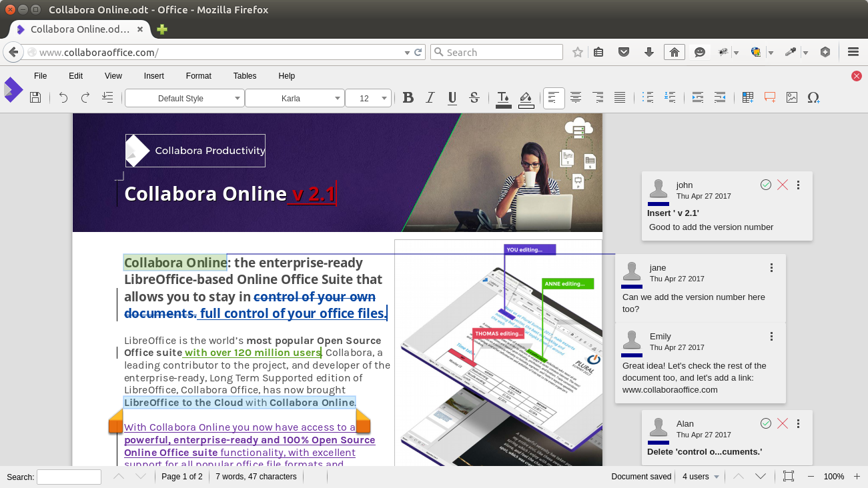868x488 pixels.
Task: Click the Insert image icon
Action: point(792,98)
